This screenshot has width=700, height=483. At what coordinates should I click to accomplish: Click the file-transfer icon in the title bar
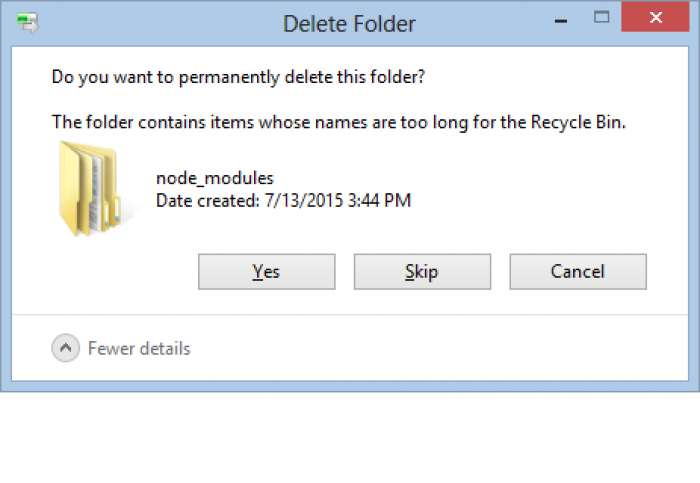[28, 22]
